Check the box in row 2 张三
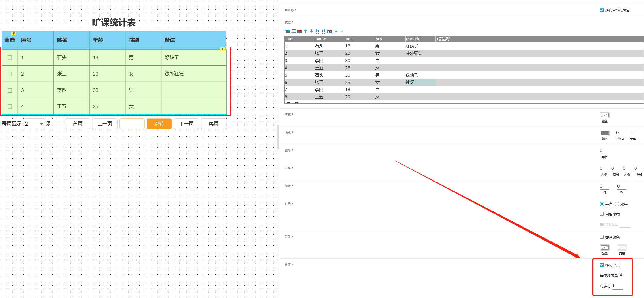644x298 pixels. tap(10, 74)
